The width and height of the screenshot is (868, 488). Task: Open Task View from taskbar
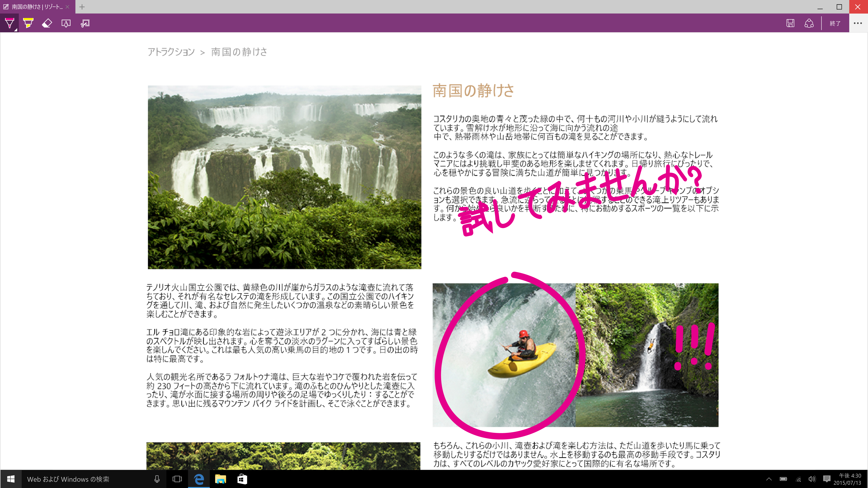177,479
